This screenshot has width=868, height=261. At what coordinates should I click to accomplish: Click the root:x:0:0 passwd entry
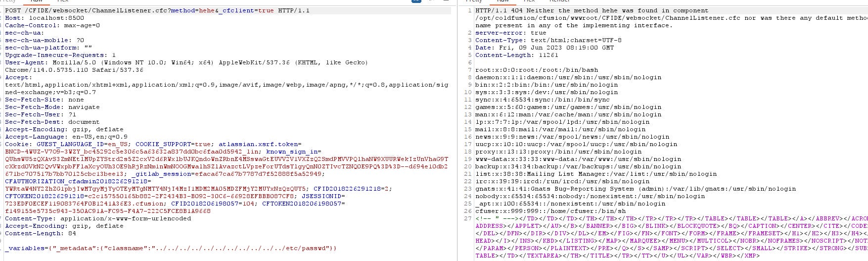pyautogui.click(x=537, y=70)
